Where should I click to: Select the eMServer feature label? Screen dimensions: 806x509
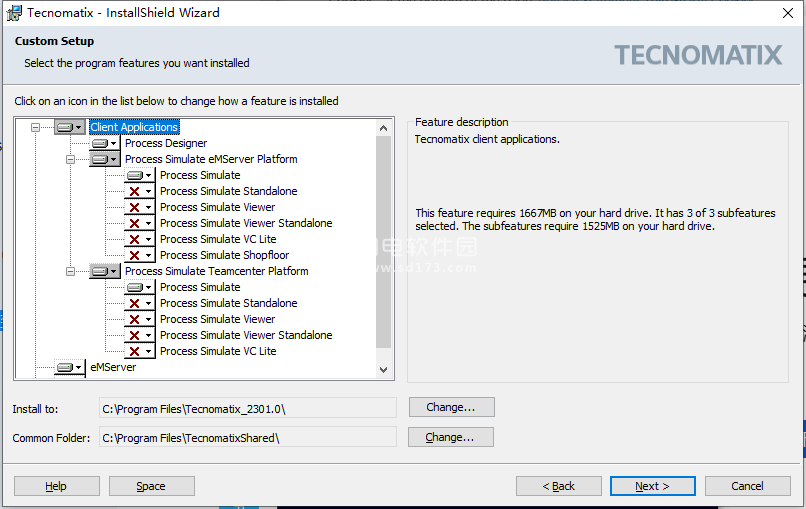tap(113, 367)
